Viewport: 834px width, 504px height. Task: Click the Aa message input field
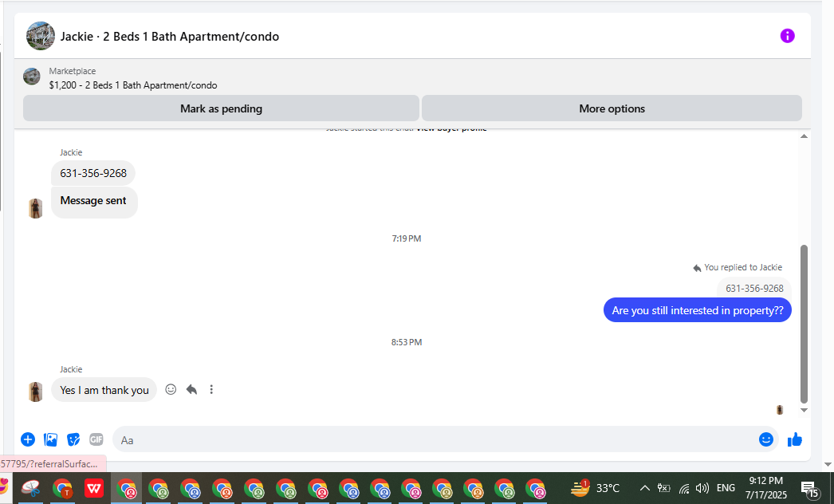pos(435,439)
